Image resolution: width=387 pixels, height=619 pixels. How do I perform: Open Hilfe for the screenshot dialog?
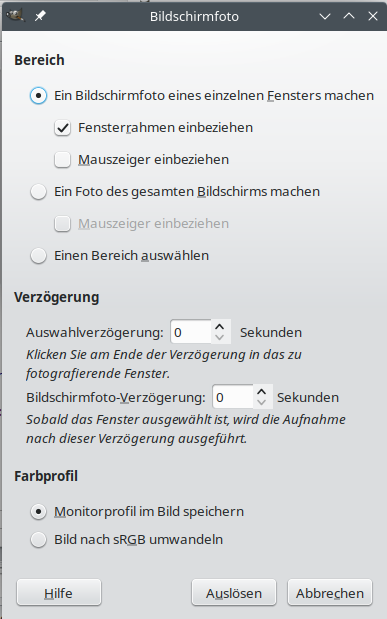pyautogui.click(x=59, y=593)
